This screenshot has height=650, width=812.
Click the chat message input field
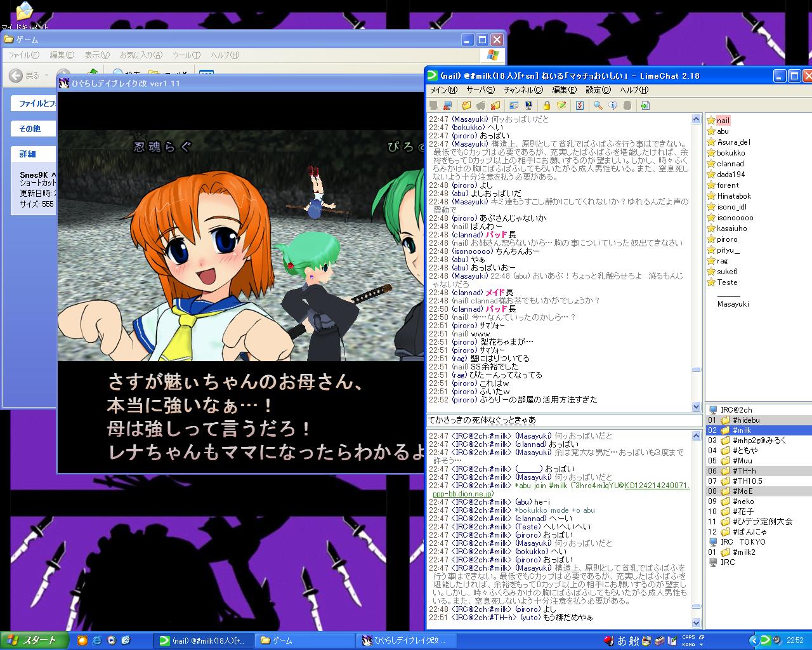(x=564, y=420)
